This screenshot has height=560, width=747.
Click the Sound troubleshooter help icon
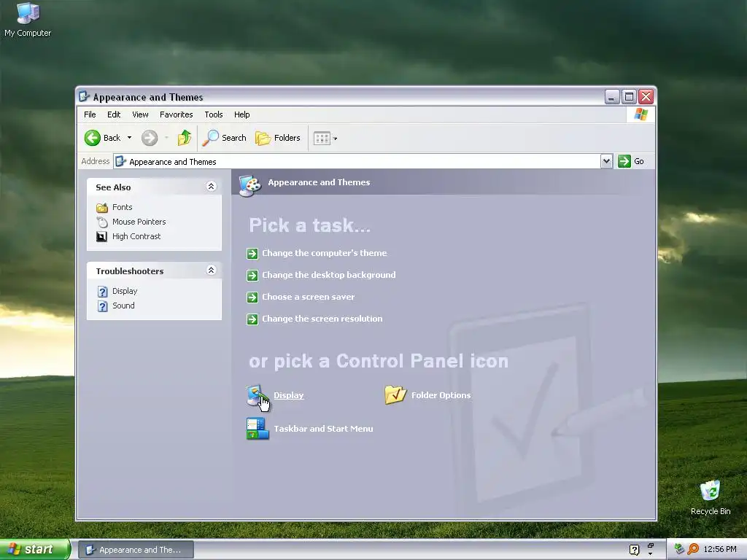click(102, 306)
